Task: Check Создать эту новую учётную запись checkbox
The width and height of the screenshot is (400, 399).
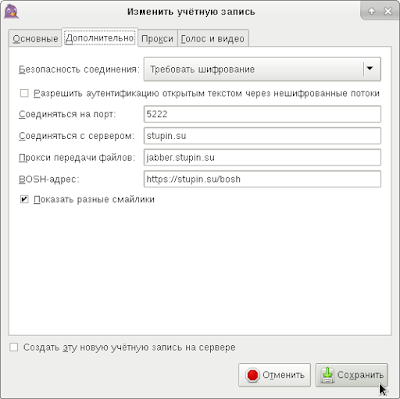Action: coord(14,347)
